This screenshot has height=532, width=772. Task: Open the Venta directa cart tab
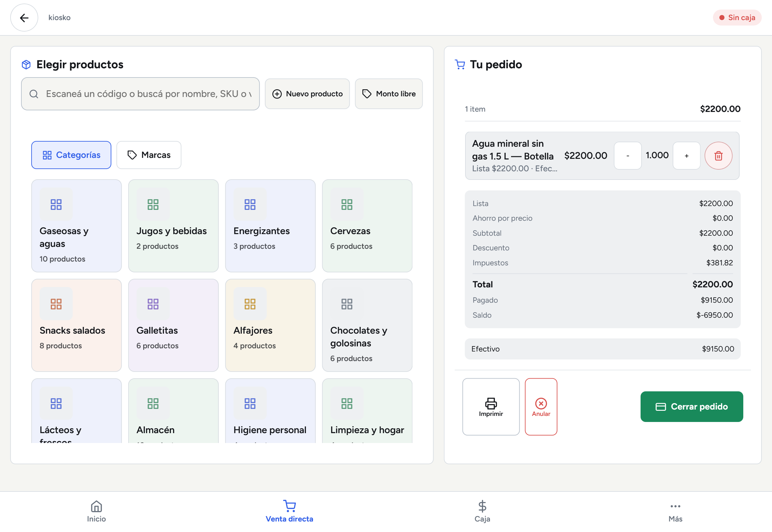pos(289,512)
